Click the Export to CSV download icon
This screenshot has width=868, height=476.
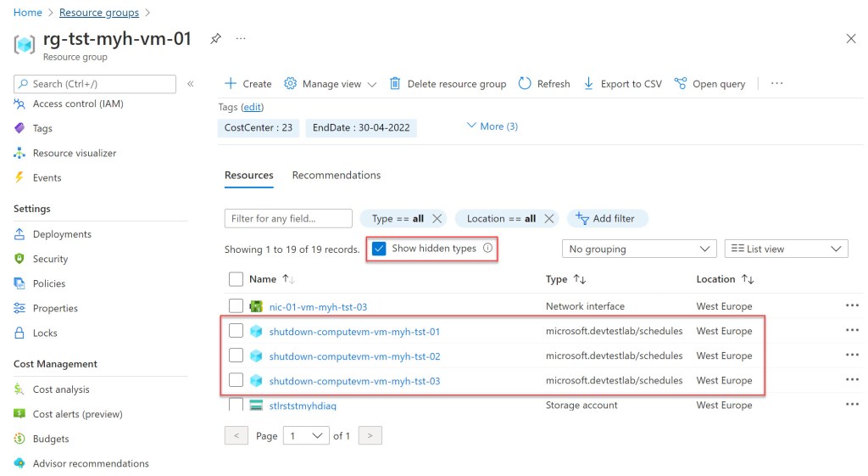[589, 83]
